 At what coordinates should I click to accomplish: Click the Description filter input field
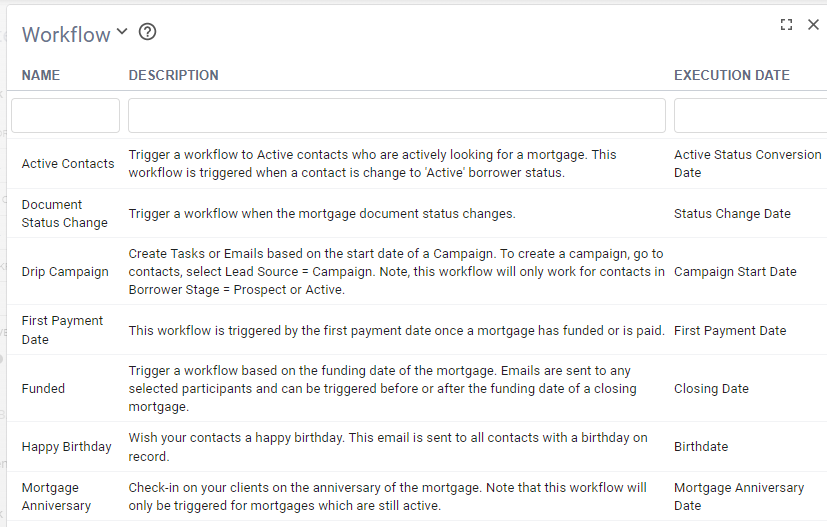pos(396,115)
